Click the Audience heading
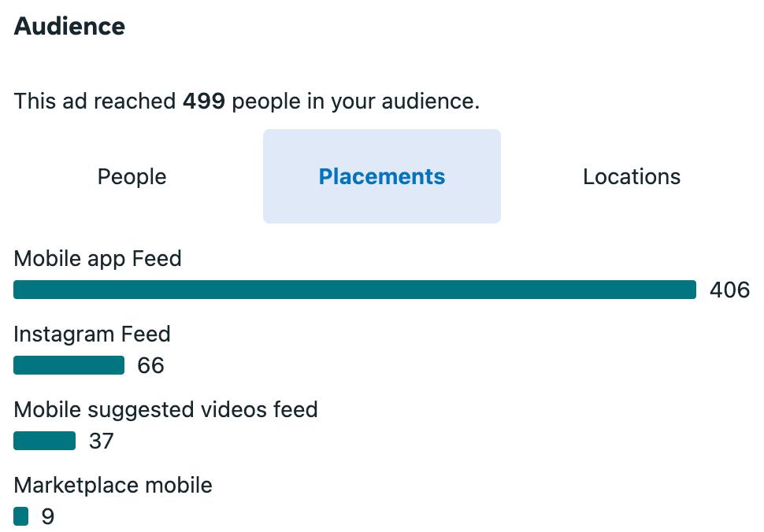Screen dimensions: 764x532 click(69, 26)
